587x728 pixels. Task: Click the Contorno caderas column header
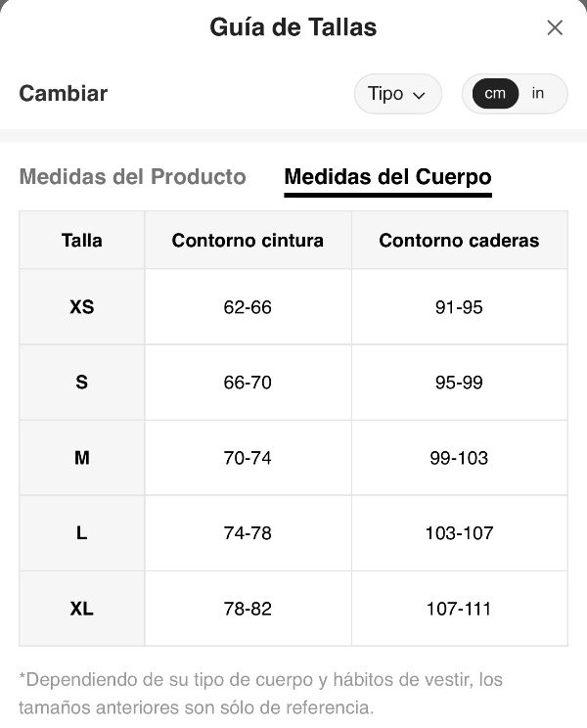pos(460,241)
